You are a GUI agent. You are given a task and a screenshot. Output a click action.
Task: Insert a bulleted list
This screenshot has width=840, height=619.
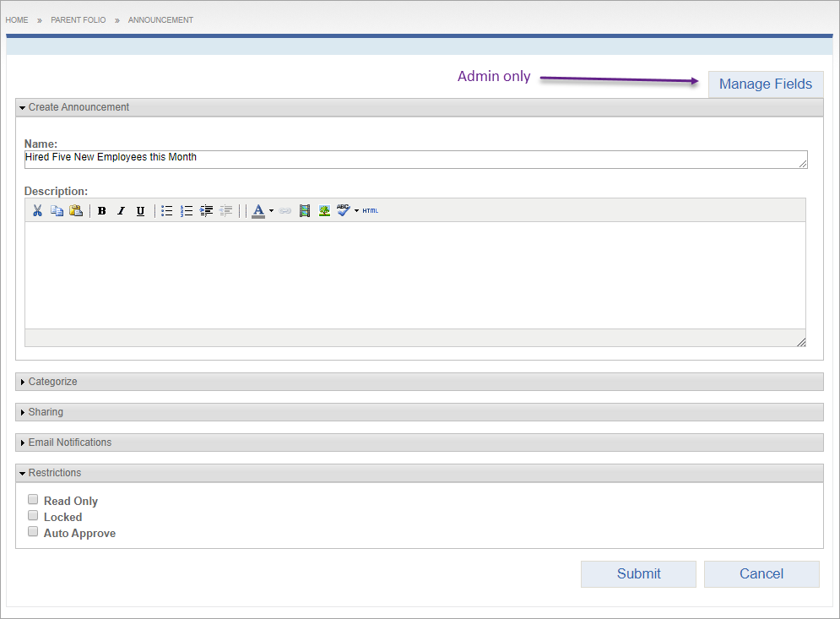click(167, 210)
